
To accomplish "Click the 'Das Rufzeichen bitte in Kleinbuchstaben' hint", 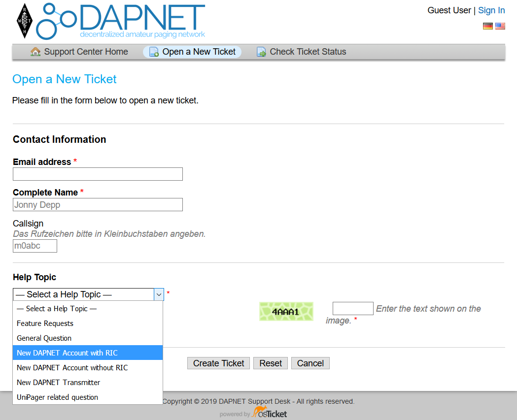I will [x=109, y=234].
